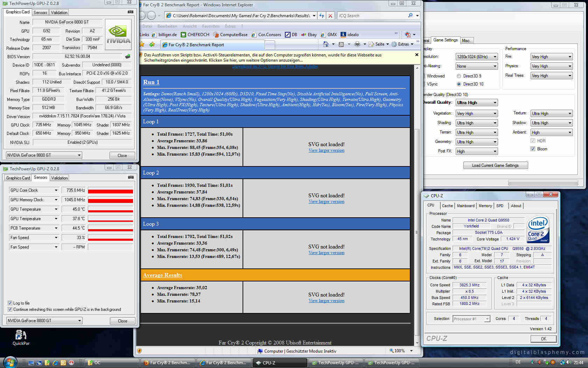Viewport: 588px width, 368px height.
Task: Click the Run 1 heading link
Action: click(x=151, y=82)
